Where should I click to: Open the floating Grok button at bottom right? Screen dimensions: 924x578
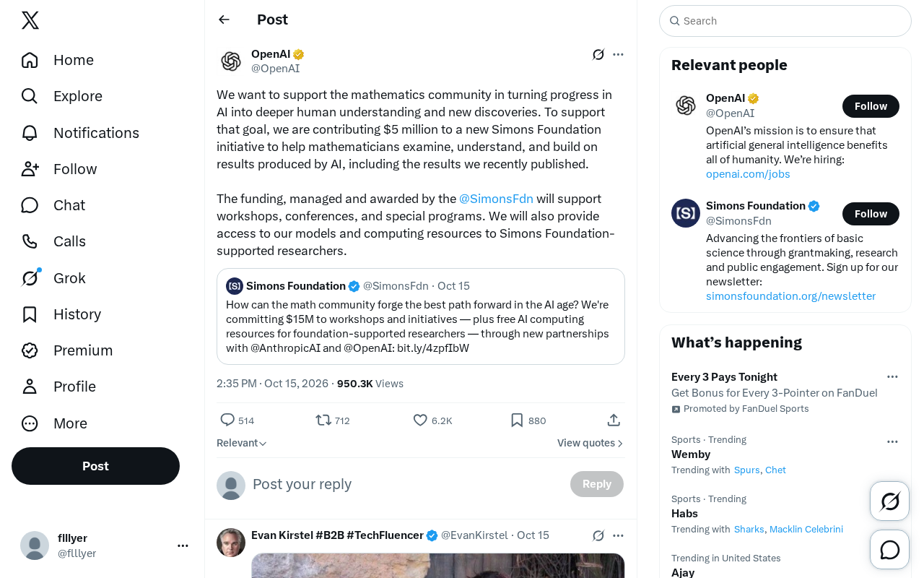pyautogui.click(x=889, y=501)
